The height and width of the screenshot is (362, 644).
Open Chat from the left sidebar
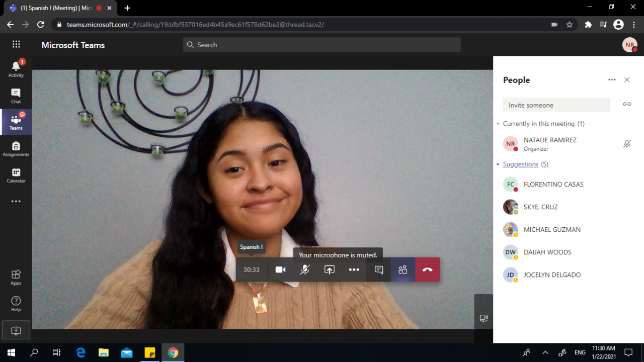coord(16,96)
